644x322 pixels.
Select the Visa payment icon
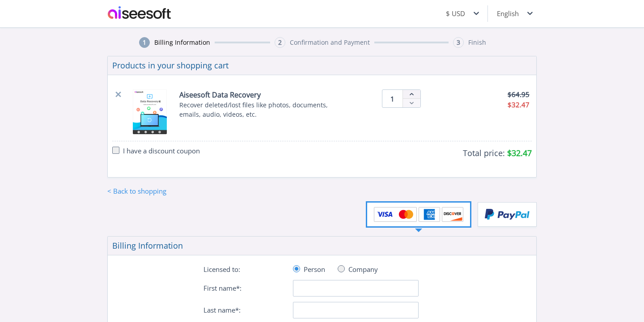pos(384,214)
